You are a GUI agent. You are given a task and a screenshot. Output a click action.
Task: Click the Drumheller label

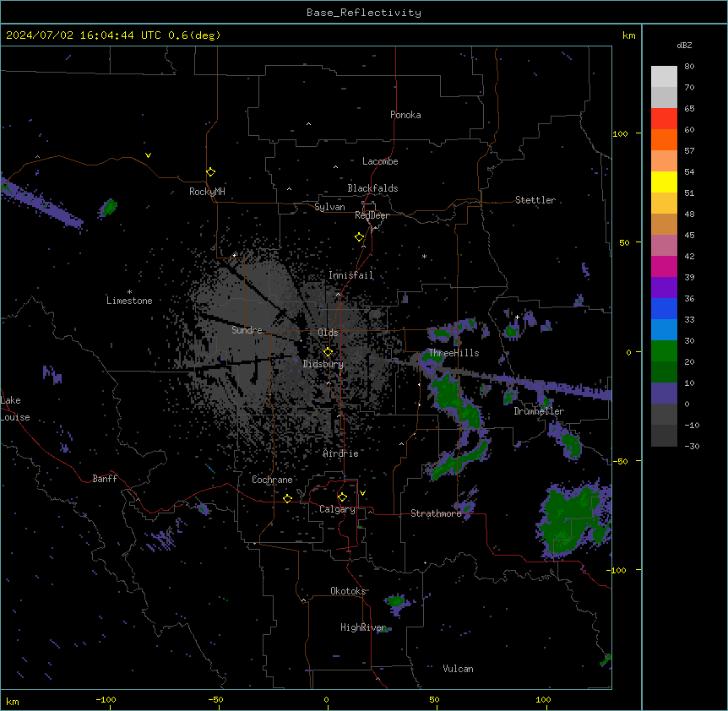click(x=539, y=411)
